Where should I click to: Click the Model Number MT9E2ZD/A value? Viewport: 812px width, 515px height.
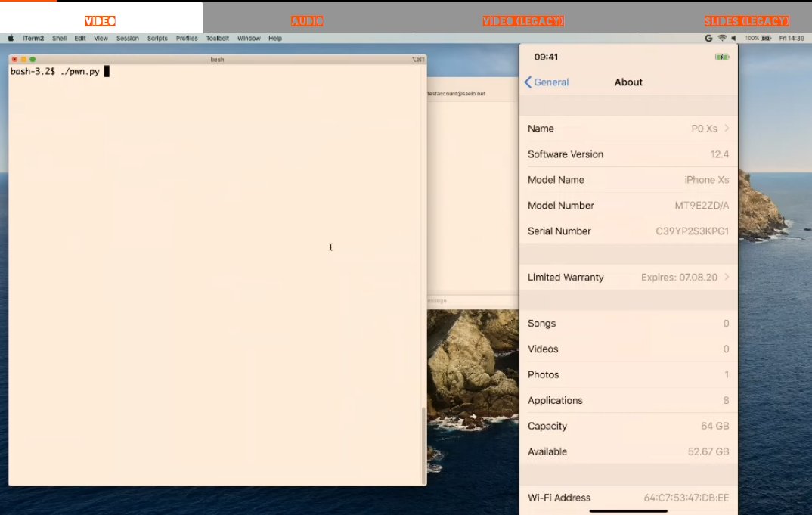point(702,206)
